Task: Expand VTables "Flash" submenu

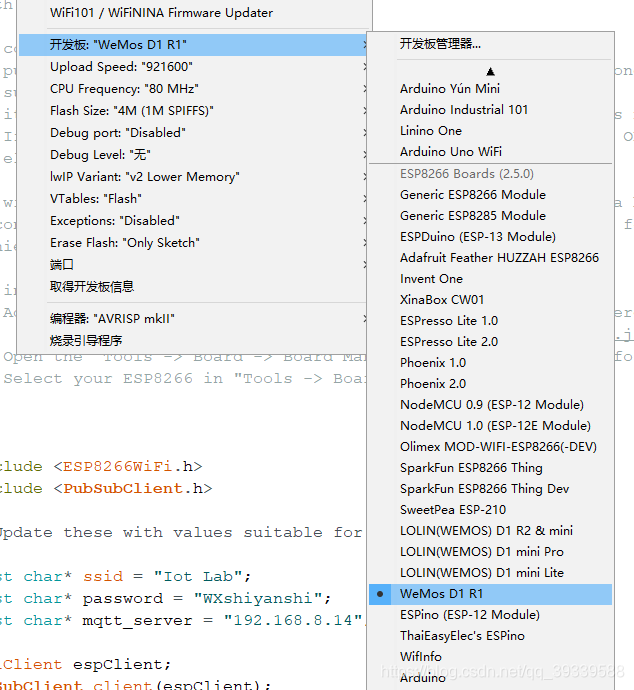Action: point(193,199)
